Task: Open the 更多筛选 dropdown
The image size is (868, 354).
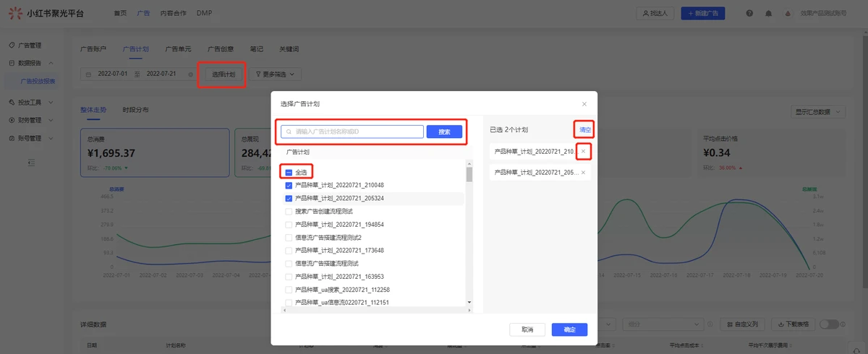Action: (x=275, y=74)
